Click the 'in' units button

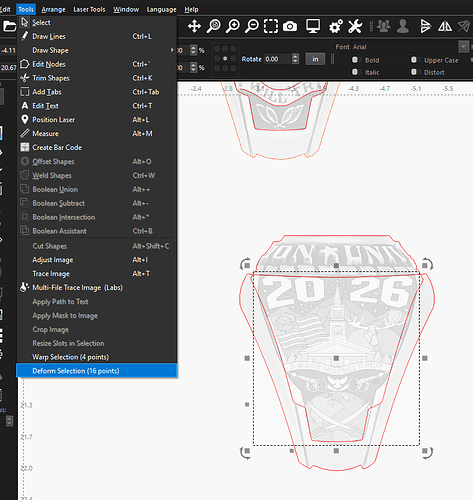click(x=315, y=59)
